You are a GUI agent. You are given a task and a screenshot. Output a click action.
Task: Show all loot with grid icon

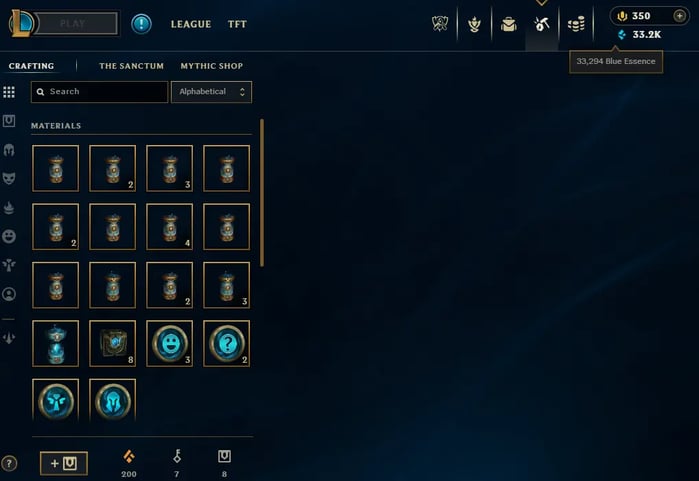pyautogui.click(x=9, y=92)
